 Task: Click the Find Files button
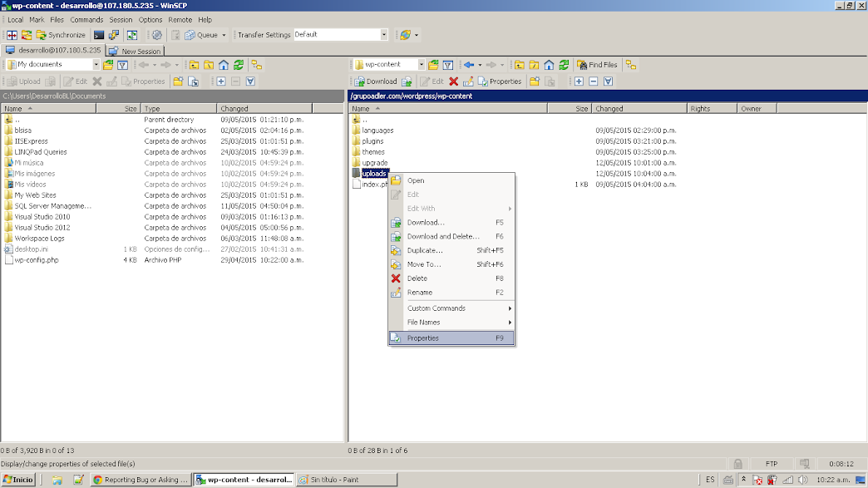pyautogui.click(x=597, y=65)
